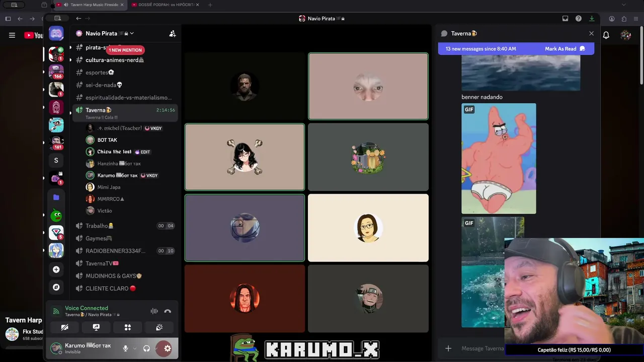Expand the microphone input options chevron

(135, 348)
